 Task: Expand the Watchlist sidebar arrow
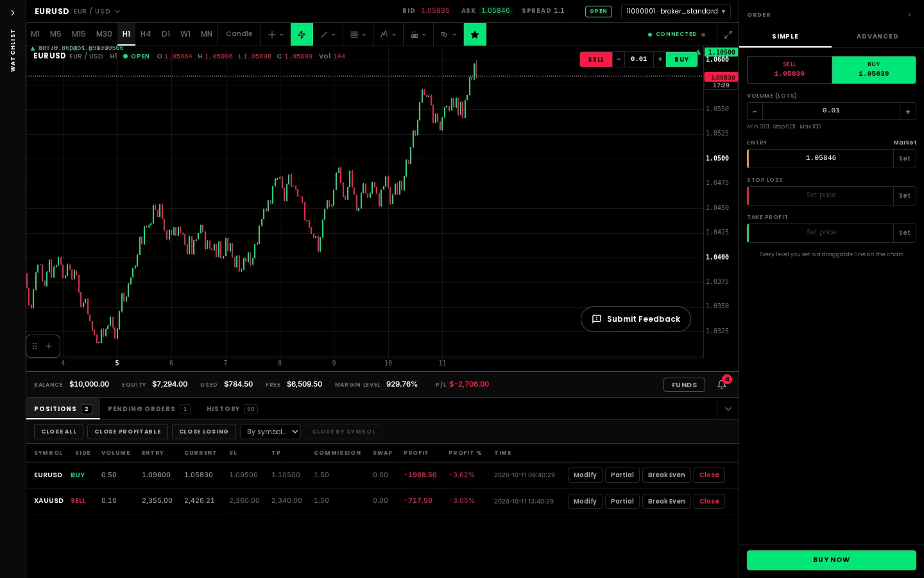tap(12, 13)
